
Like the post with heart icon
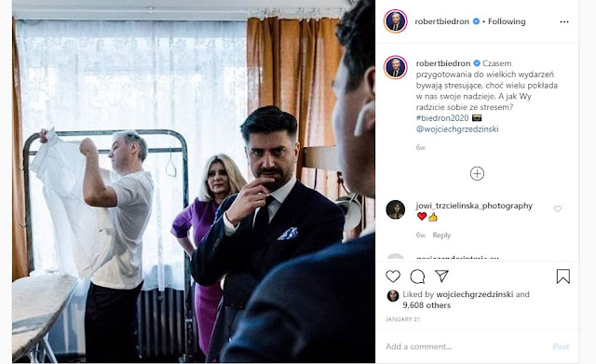393,276
